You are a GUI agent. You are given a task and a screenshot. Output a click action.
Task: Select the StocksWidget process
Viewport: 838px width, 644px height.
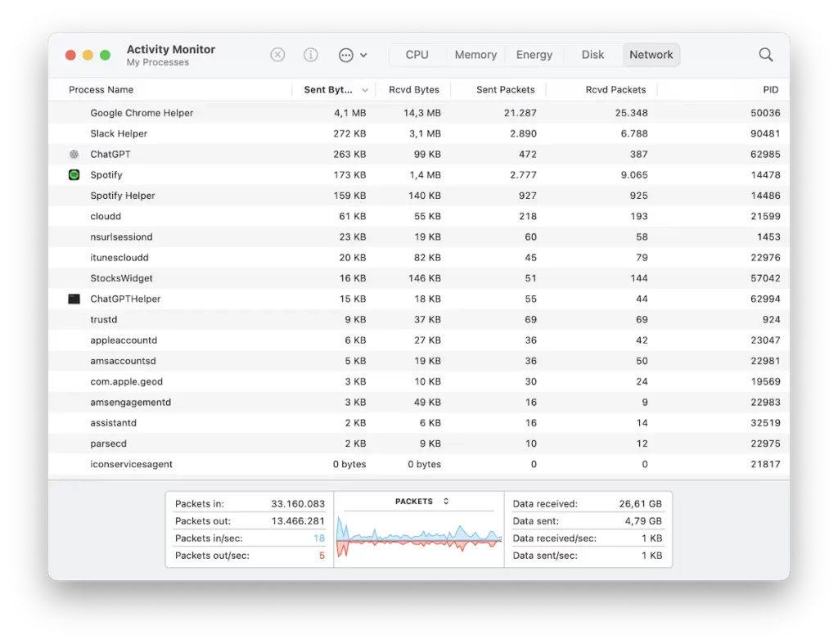tap(121, 278)
